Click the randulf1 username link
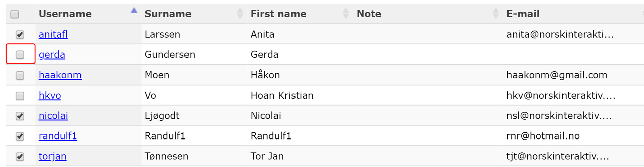 coord(58,136)
